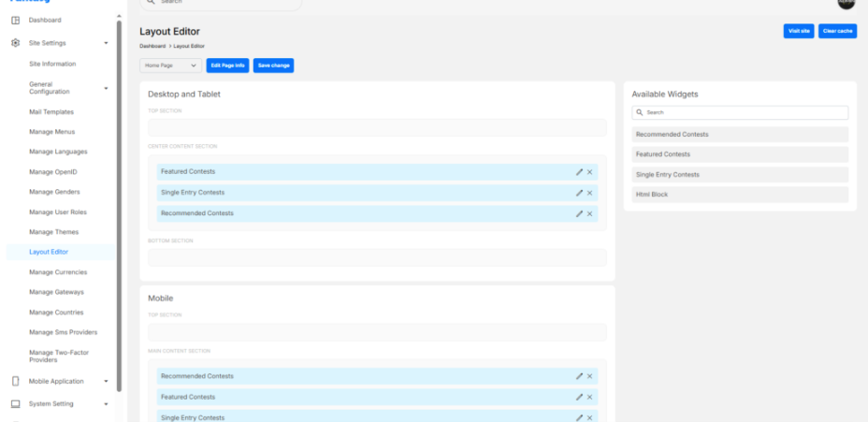Viewport: 868px width, 422px height.
Task: Open the user avatar in top corner
Action: pos(846,4)
